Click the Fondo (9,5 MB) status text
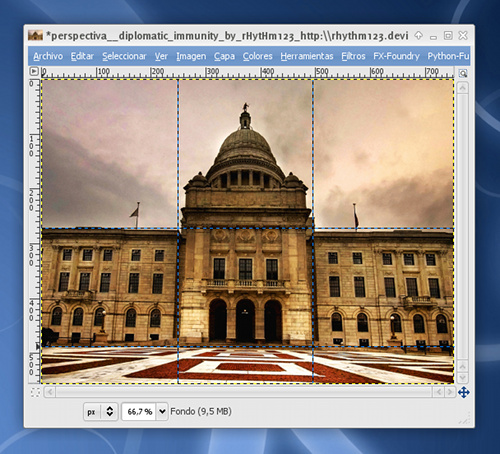Viewport: 500px width, 454px height. (201, 411)
